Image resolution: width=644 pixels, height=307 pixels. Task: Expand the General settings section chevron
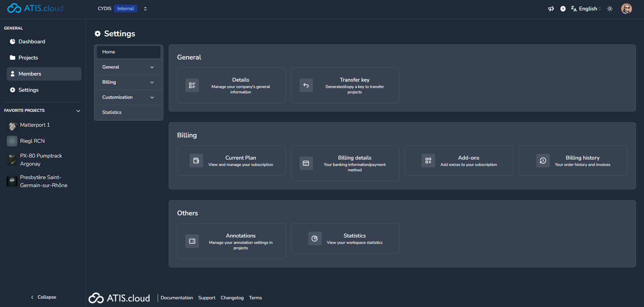pyautogui.click(x=152, y=67)
